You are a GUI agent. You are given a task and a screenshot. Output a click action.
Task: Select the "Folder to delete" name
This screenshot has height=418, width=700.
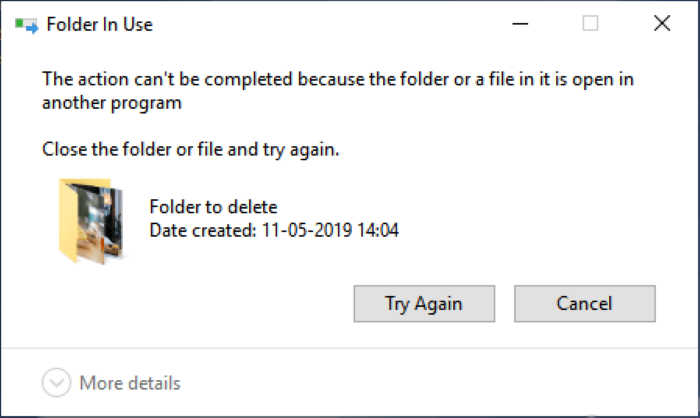[x=212, y=207]
